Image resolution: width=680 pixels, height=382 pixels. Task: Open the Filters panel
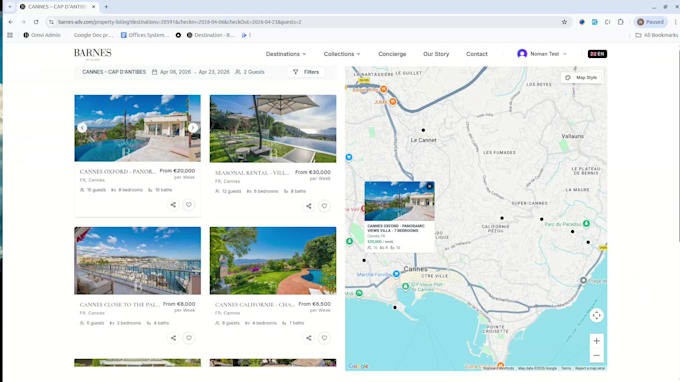[306, 72]
